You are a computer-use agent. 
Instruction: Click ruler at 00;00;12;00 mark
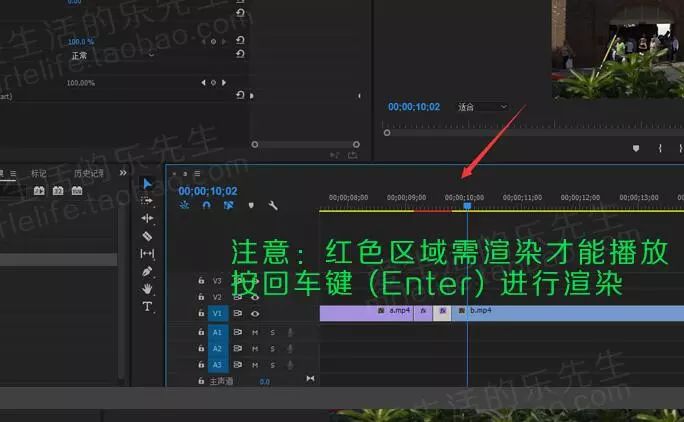[580, 198]
